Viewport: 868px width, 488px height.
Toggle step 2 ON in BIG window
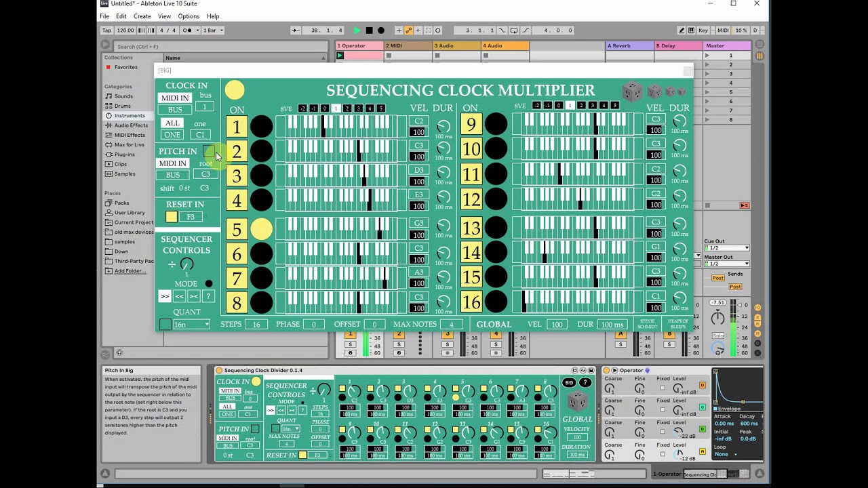pos(237,151)
